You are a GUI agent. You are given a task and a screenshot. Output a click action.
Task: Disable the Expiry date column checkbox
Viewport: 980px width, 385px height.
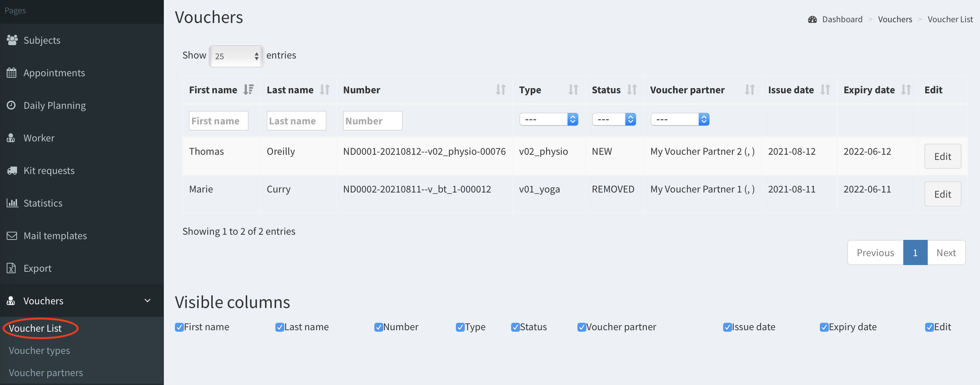[824, 327]
